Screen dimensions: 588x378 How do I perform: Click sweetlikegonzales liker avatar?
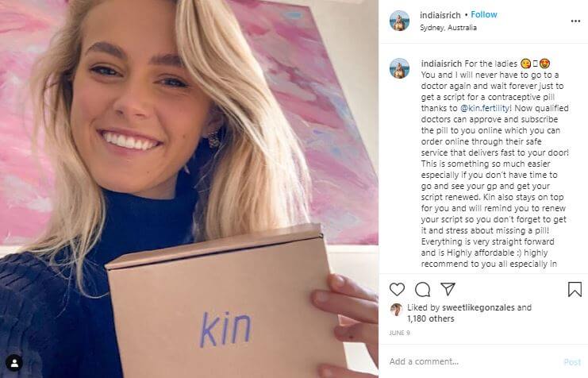coord(397,309)
